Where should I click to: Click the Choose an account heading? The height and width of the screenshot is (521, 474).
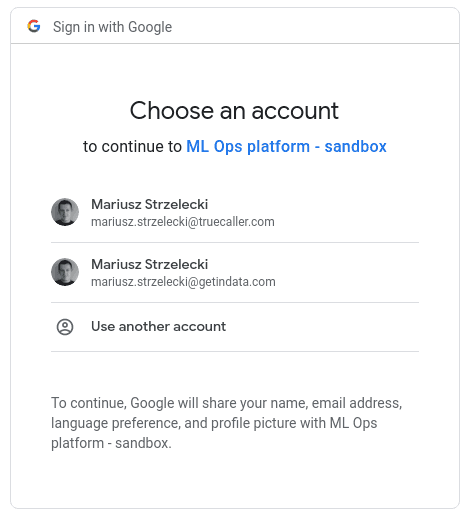(x=234, y=111)
